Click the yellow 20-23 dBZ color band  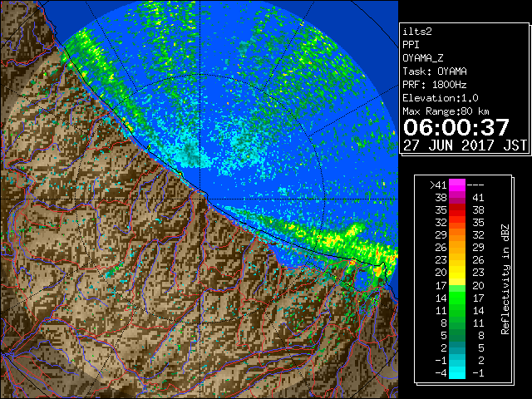point(457,273)
